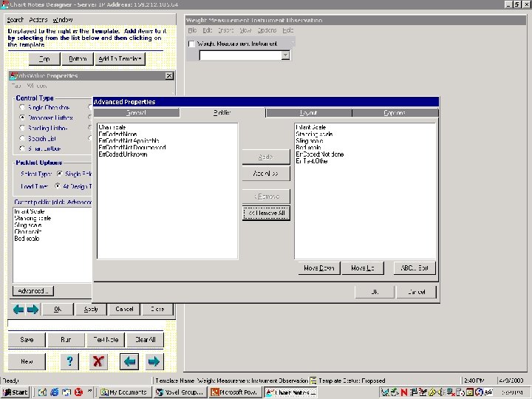Switch to My Documents in taskbar
532x399 pixels.
[125, 392]
